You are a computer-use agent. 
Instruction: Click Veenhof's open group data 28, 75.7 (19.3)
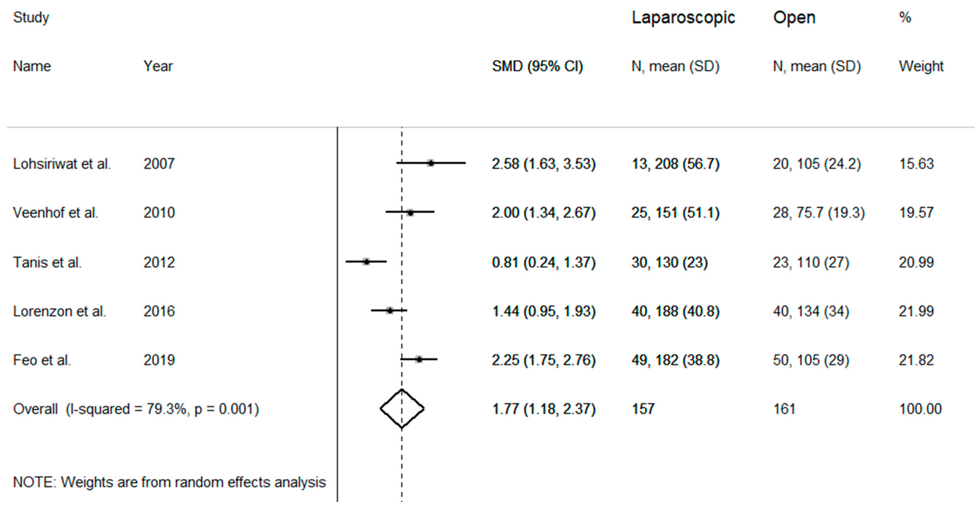[x=818, y=213]
